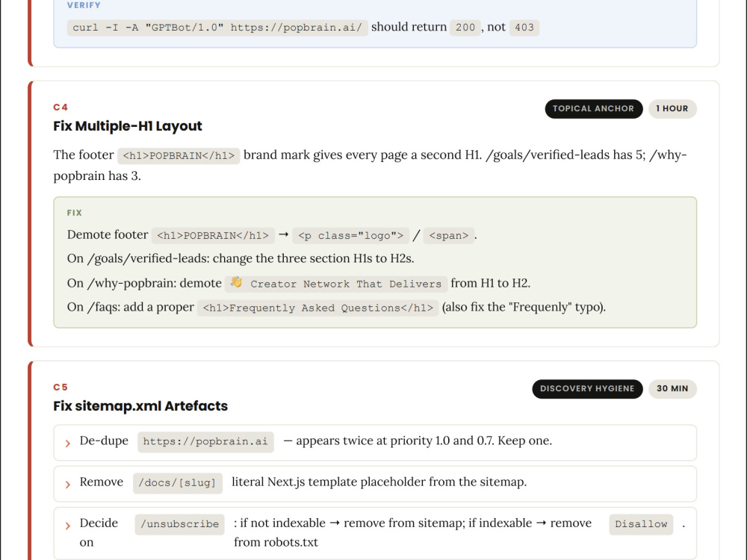747x560 pixels.
Task: Select the curl GPTBot command snippet
Action: click(217, 27)
